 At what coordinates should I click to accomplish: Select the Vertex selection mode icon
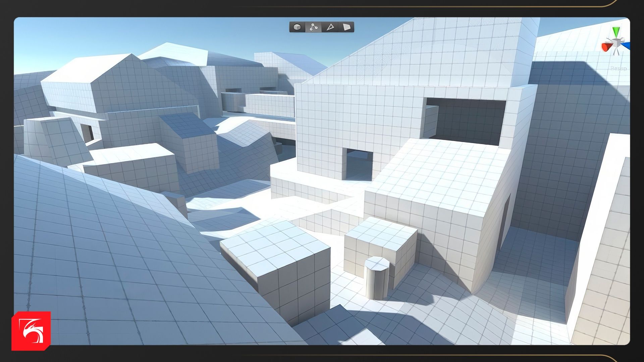[x=314, y=27]
